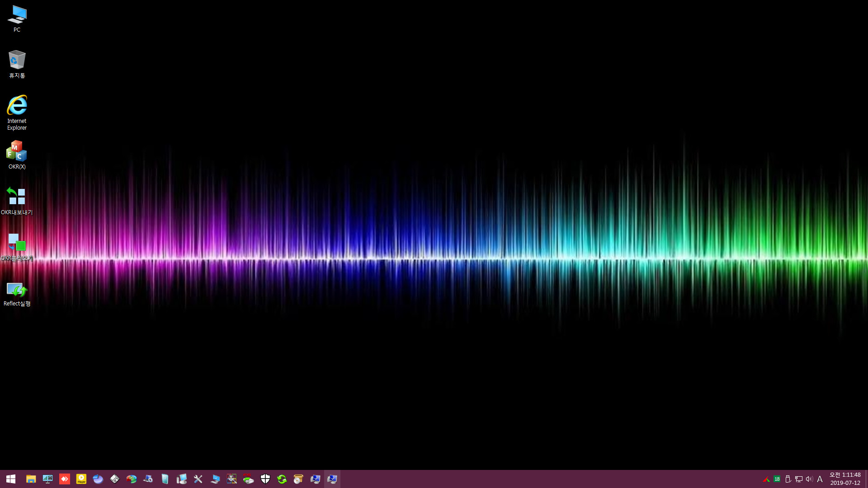Open the first blue-check monitor taskbar icon
Screen dimensions: 868x488
316,479
